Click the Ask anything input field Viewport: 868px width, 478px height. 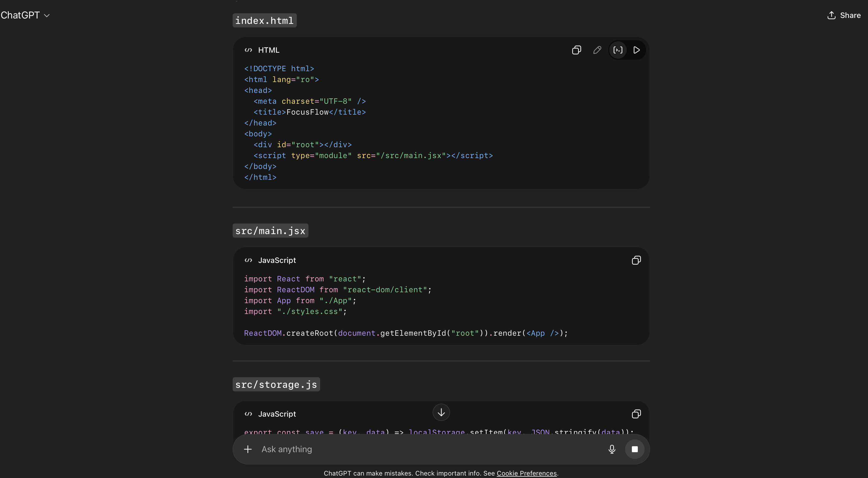[404, 449]
